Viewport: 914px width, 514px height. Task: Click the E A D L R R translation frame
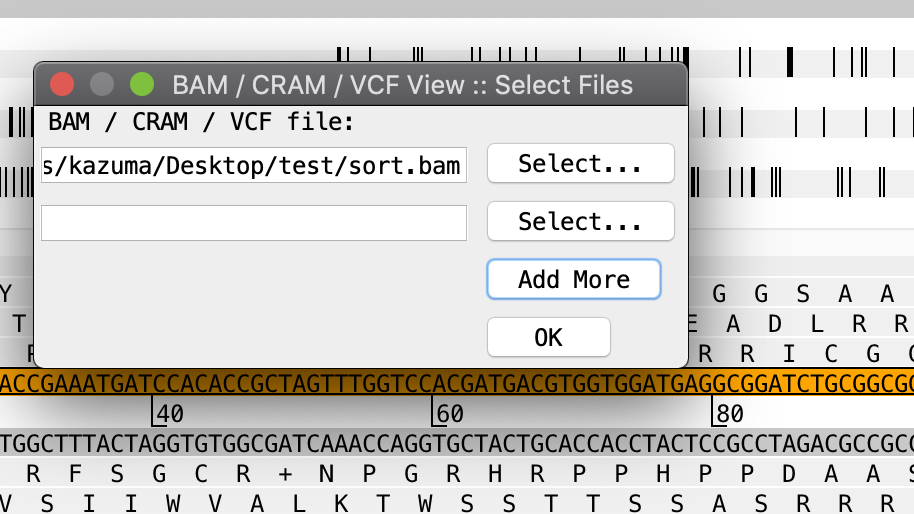pyautogui.click(x=800, y=323)
